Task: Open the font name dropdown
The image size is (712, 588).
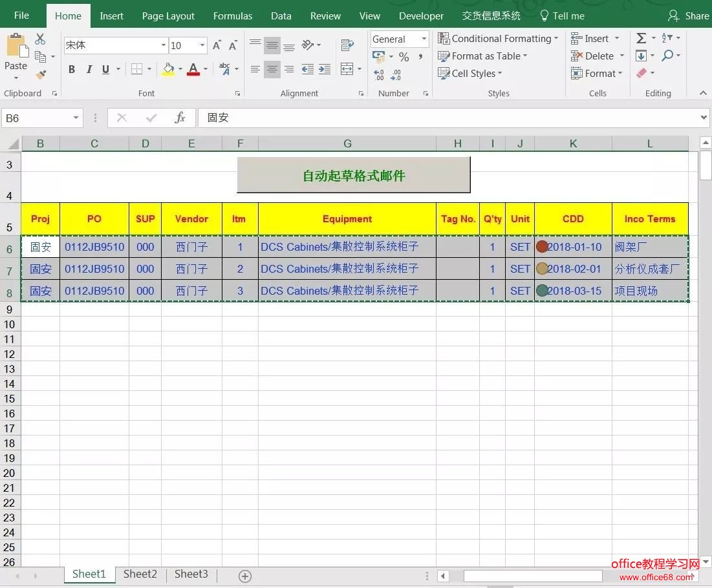Action: coord(163,45)
